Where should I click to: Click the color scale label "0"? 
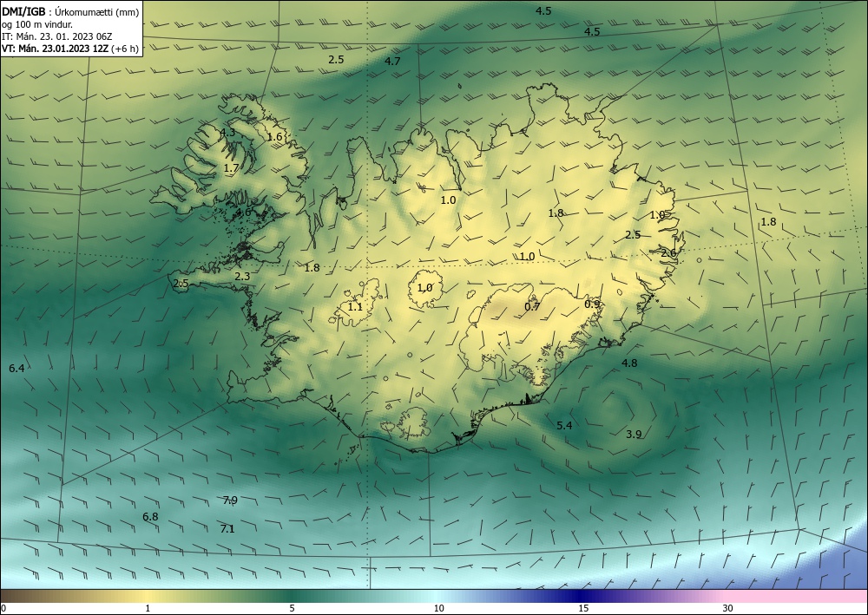[3, 608]
